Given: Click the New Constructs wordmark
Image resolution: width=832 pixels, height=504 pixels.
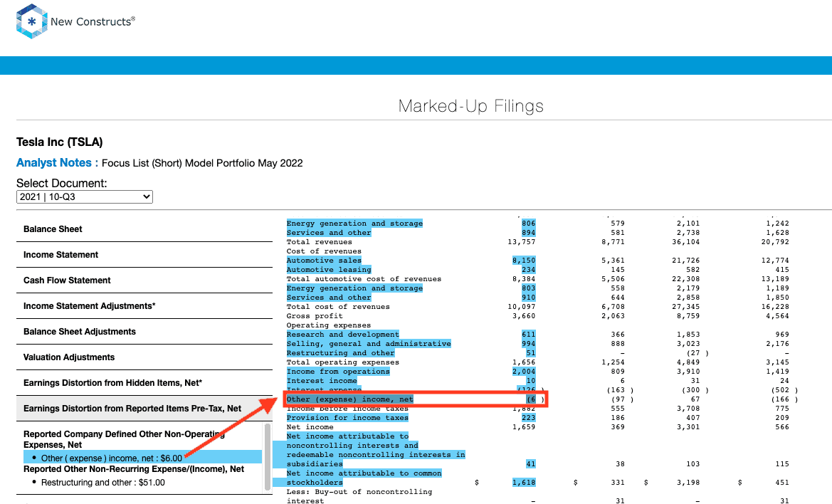Looking at the screenshot, I should 93,22.
